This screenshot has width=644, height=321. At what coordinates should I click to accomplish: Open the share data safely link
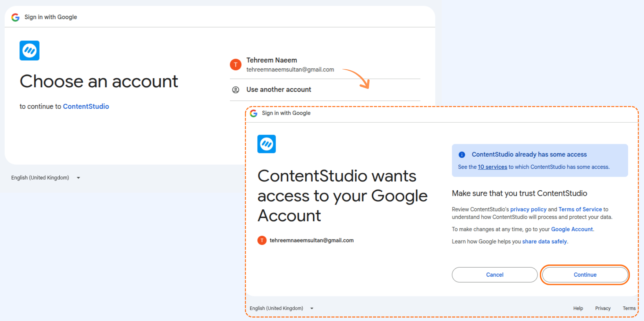pyautogui.click(x=544, y=242)
